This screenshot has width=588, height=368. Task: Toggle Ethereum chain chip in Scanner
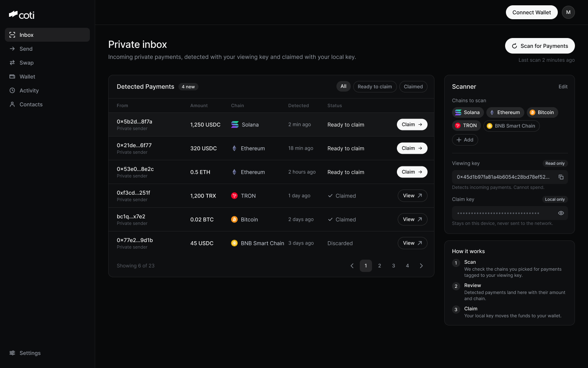(x=505, y=112)
